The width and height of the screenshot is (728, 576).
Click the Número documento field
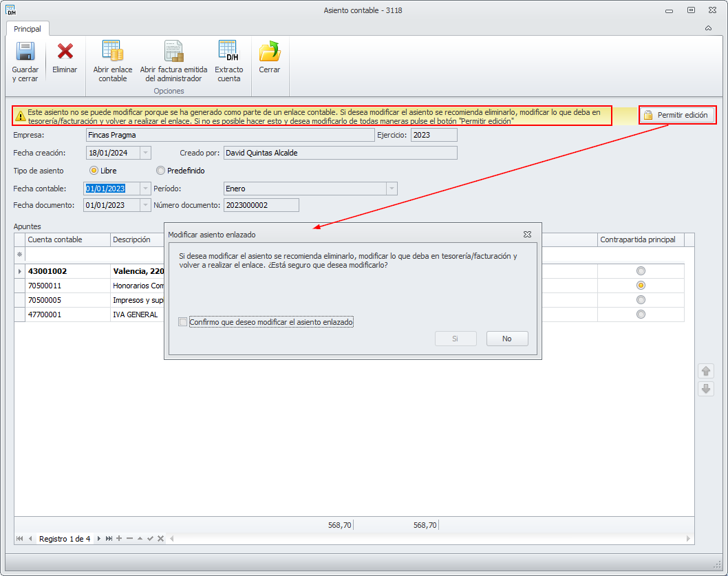tap(261, 205)
